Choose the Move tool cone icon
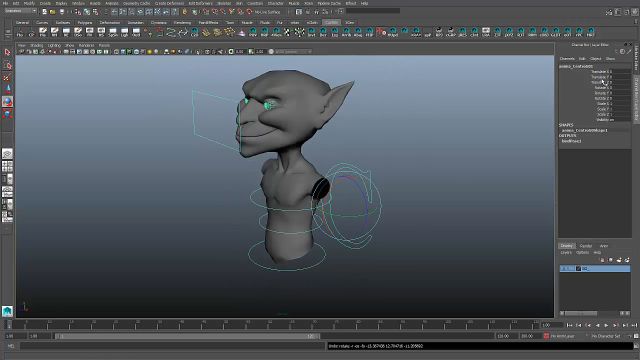 7,89
